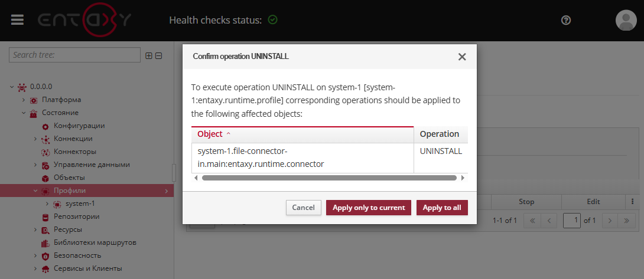
Task: Click the Объекты cube icon
Action: coord(45,178)
